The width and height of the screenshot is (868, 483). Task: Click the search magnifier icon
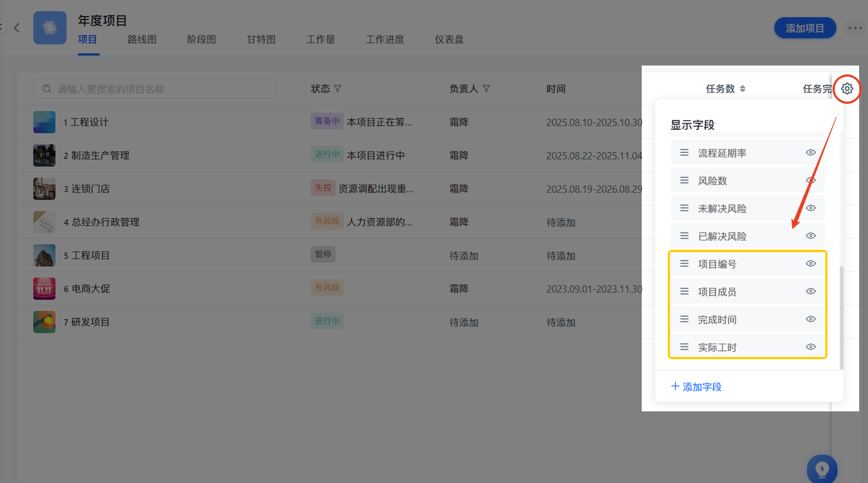(x=47, y=89)
